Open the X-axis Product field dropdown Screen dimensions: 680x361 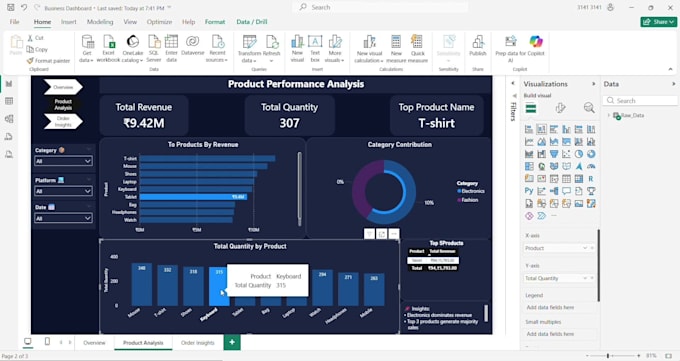(585, 248)
